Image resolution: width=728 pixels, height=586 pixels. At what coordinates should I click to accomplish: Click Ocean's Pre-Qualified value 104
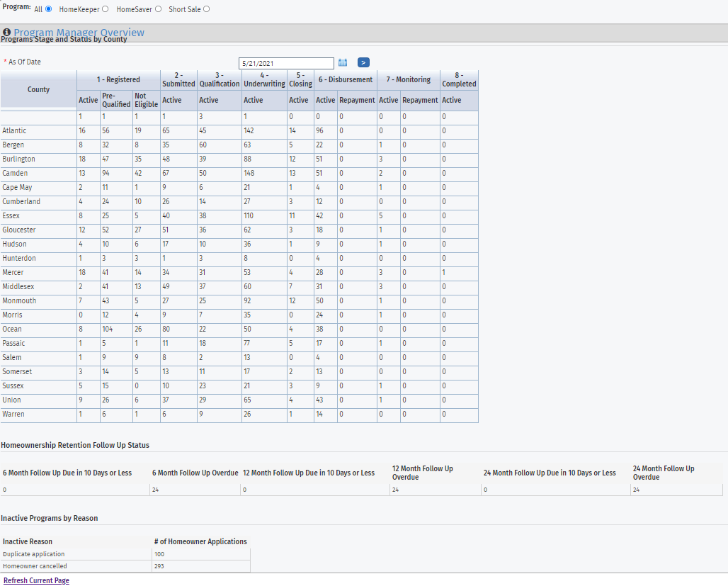[x=107, y=329]
